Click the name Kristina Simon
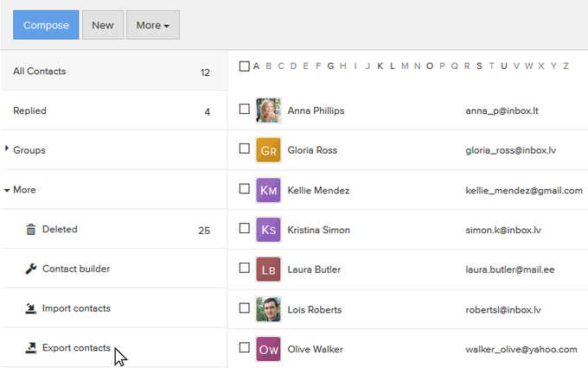588x368 pixels. click(x=319, y=230)
